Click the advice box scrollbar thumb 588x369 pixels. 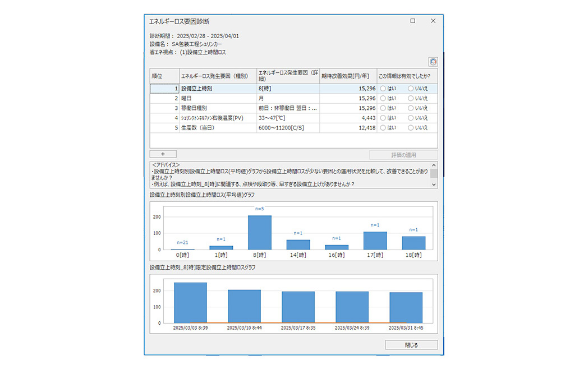click(434, 173)
